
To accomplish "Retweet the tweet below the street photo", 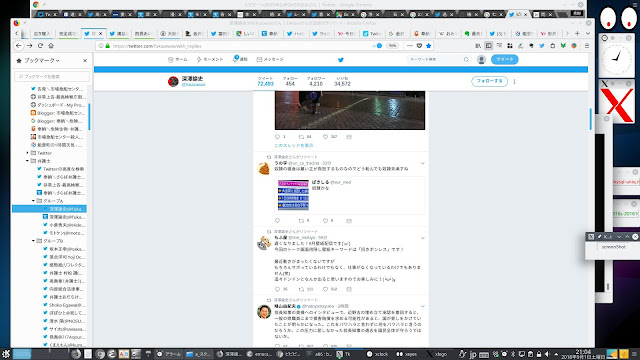I will 302,137.
